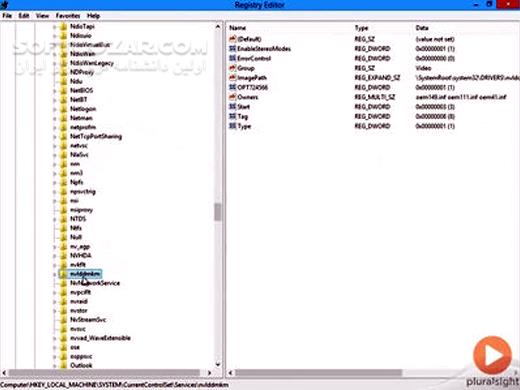Click the Owners multi-string icon
Image resolution: width=520 pixels, height=390 pixels.
point(233,97)
